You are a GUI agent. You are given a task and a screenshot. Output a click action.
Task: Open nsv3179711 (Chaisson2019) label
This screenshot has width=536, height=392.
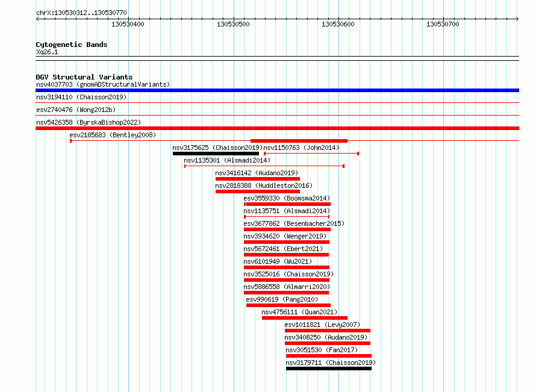click(x=331, y=362)
